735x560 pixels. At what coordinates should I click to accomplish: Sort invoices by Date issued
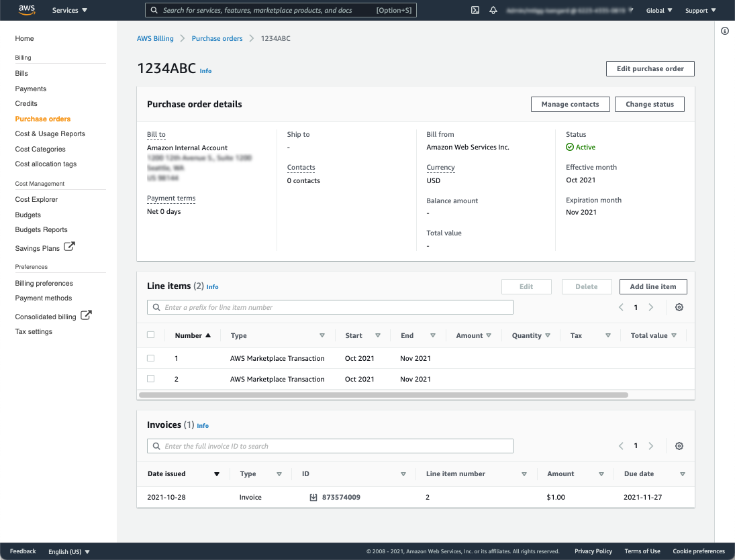tap(217, 474)
